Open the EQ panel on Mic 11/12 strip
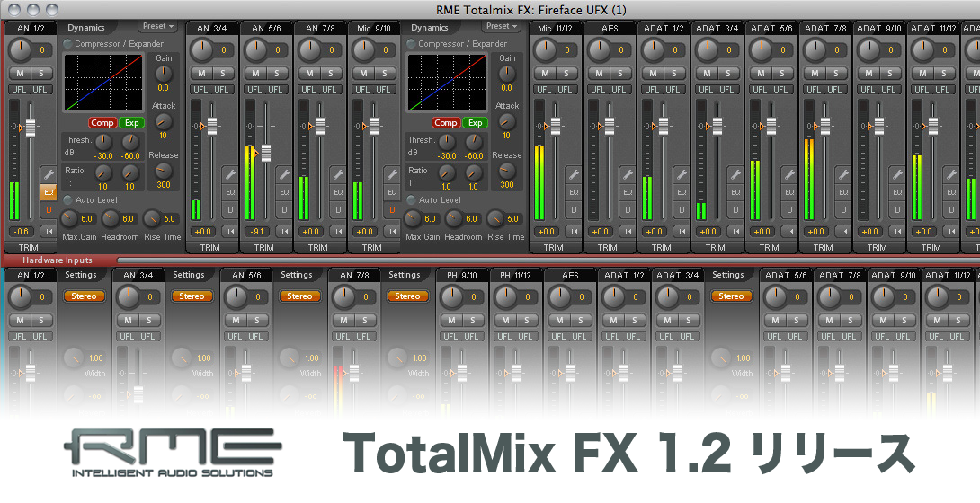 pyautogui.click(x=573, y=192)
